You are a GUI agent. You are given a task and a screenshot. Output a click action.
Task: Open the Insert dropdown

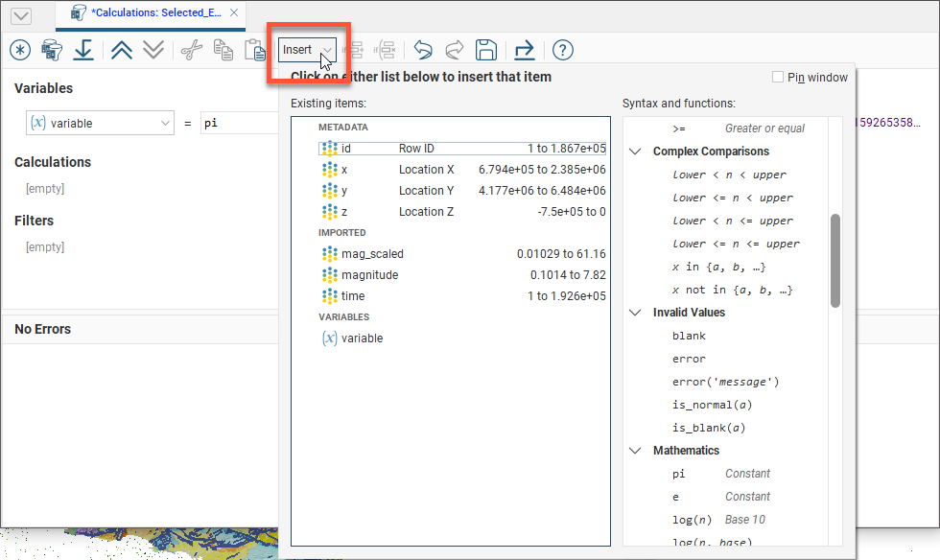pos(307,50)
